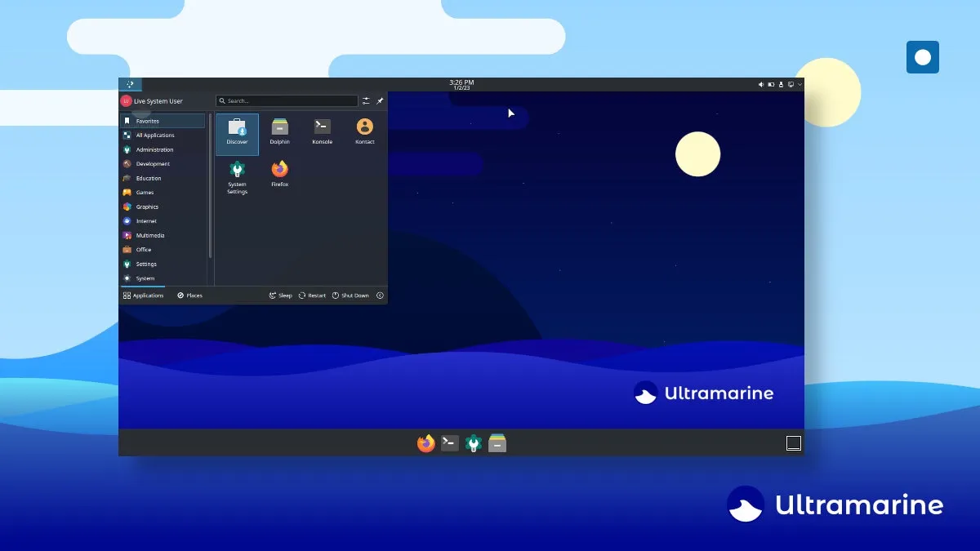Click the terminal icon on the taskbar
Screen dimensions: 980x551
pos(449,443)
